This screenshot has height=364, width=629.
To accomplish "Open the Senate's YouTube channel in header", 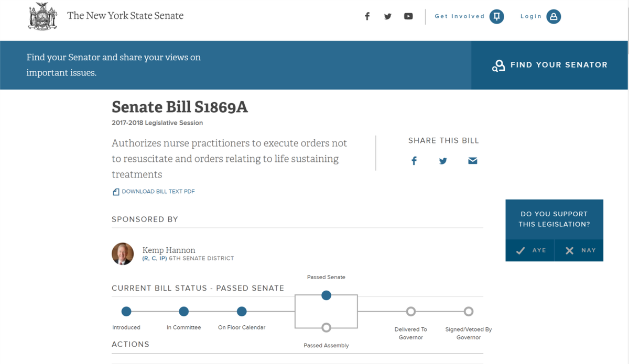I will pyautogui.click(x=408, y=16).
